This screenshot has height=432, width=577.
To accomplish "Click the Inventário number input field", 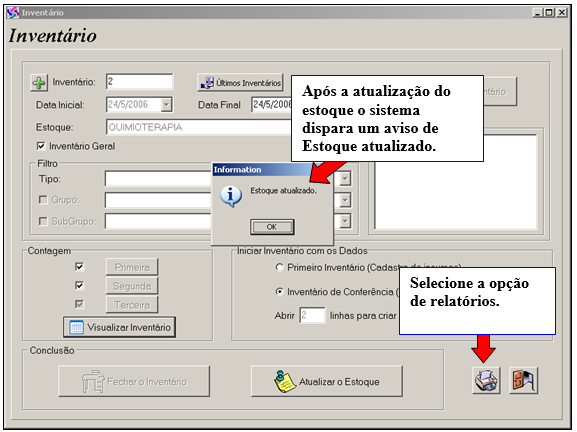I will click(139, 81).
